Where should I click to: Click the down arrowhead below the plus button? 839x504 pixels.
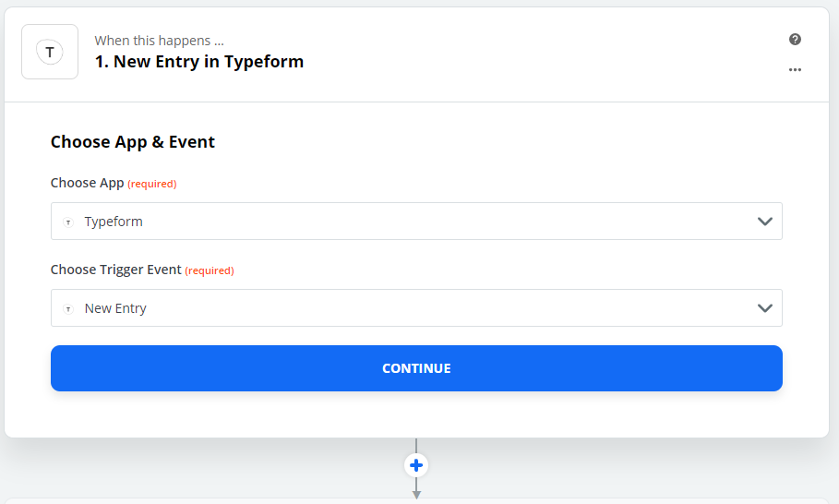pos(416,494)
